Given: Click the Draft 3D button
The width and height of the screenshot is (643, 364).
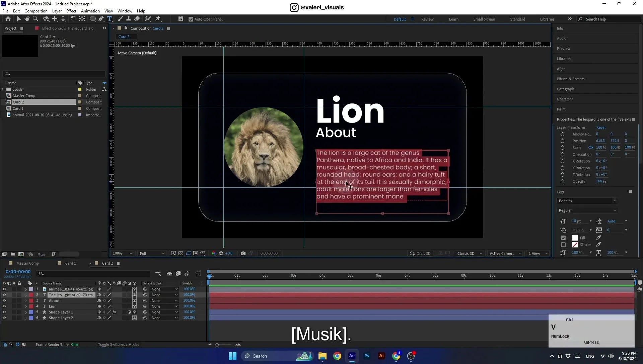Looking at the screenshot, I should click(420, 253).
